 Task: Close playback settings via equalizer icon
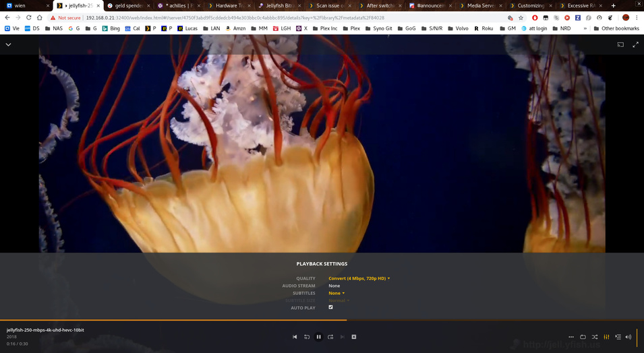pos(606,337)
